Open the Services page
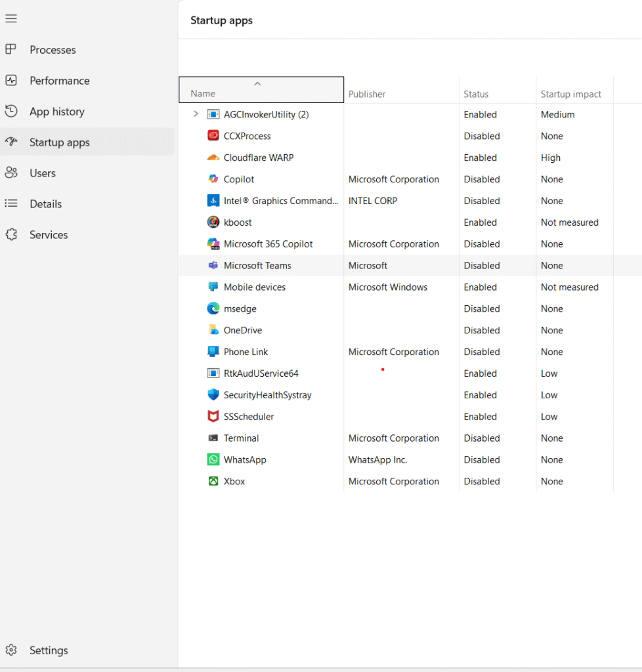642x672 pixels. (49, 234)
